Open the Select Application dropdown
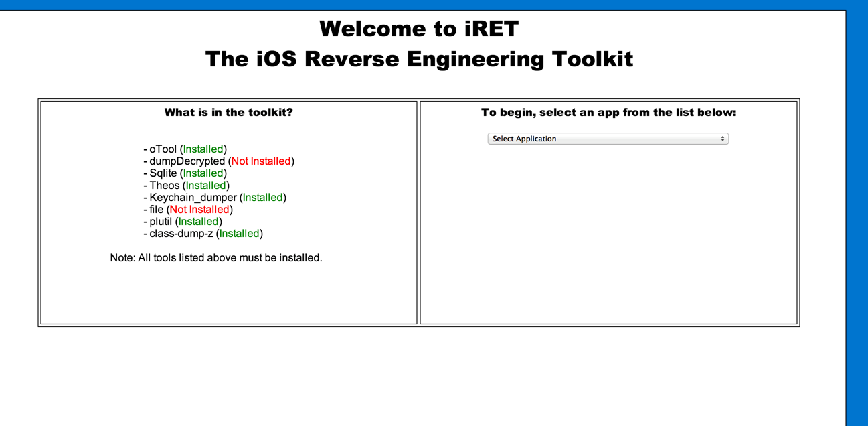This screenshot has height=426, width=868. click(x=607, y=139)
